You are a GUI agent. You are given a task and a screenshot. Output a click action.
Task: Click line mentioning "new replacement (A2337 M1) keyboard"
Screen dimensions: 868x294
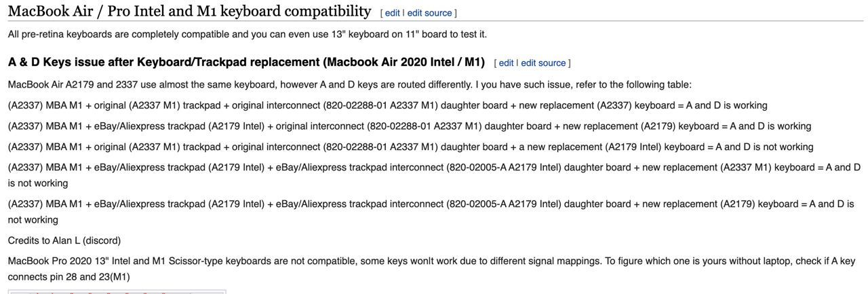[434, 175]
